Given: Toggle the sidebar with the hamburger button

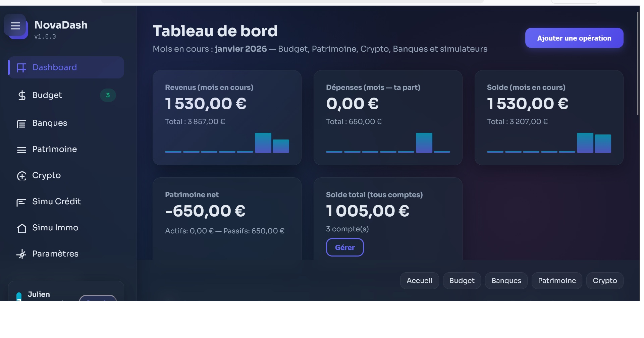Looking at the screenshot, I should click(15, 26).
